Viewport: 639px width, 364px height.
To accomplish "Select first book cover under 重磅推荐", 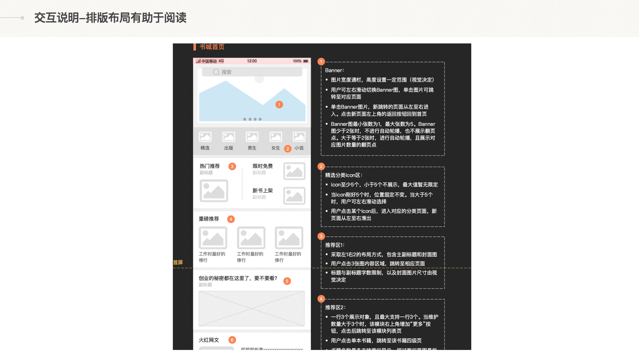I will click(x=213, y=238).
